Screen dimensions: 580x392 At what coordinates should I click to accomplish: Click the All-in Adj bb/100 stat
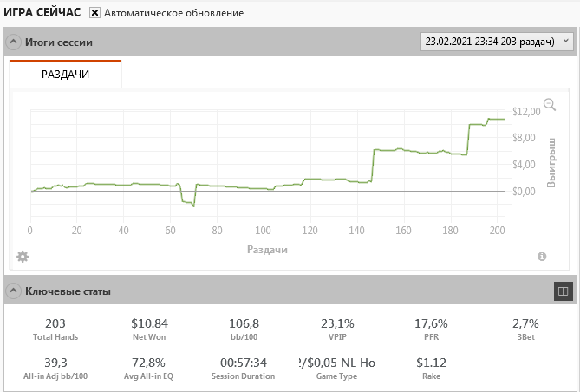pyautogui.click(x=55, y=368)
